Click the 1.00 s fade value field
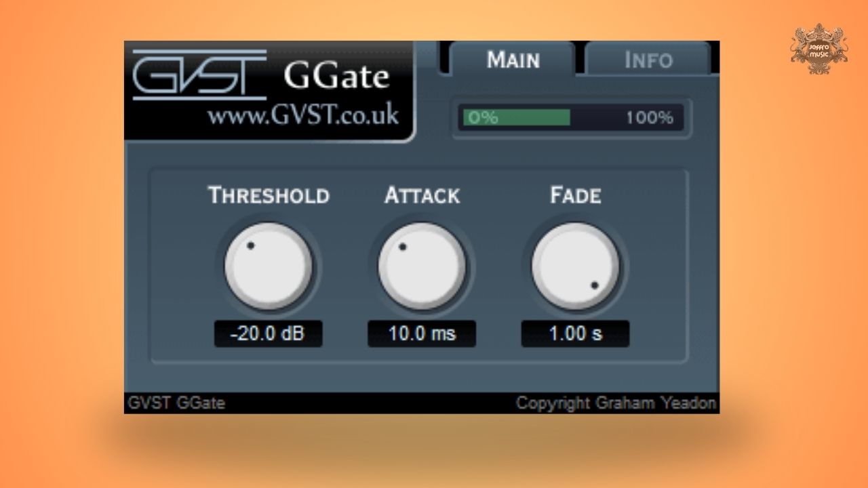This screenshot has height=488, width=868. pos(575,334)
